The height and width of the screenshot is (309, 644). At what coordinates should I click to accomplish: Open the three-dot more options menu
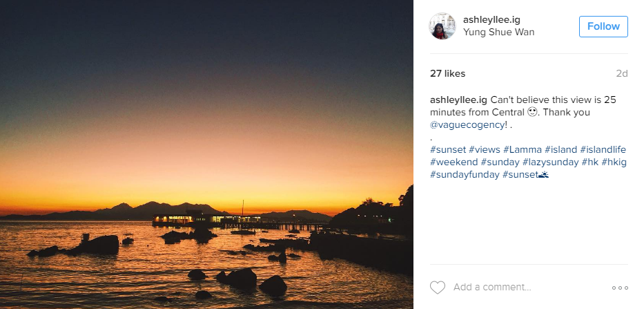point(620,288)
